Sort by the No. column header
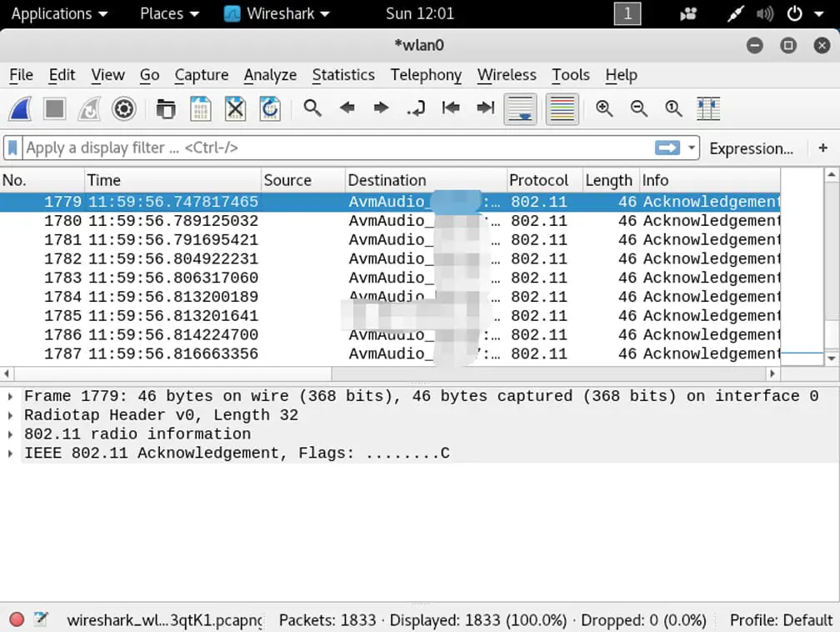Screen dimensions: 840x632 coord(42,180)
